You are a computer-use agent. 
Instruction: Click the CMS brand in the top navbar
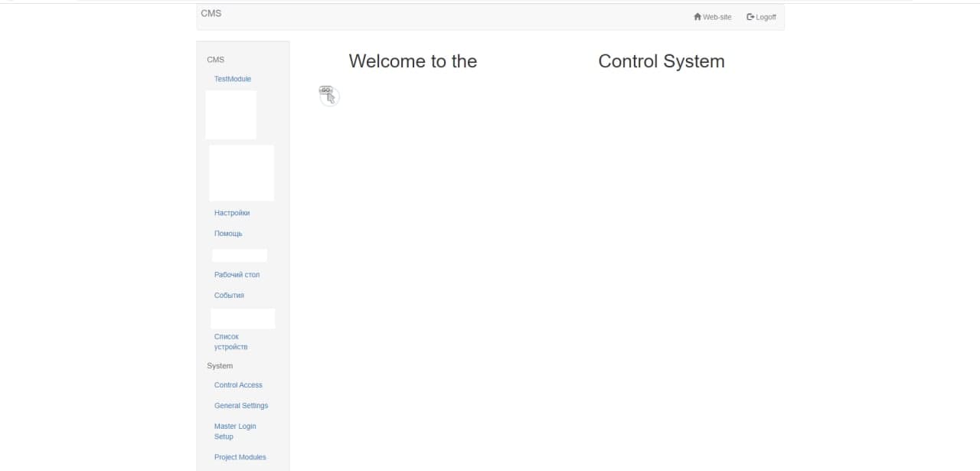[x=211, y=13]
